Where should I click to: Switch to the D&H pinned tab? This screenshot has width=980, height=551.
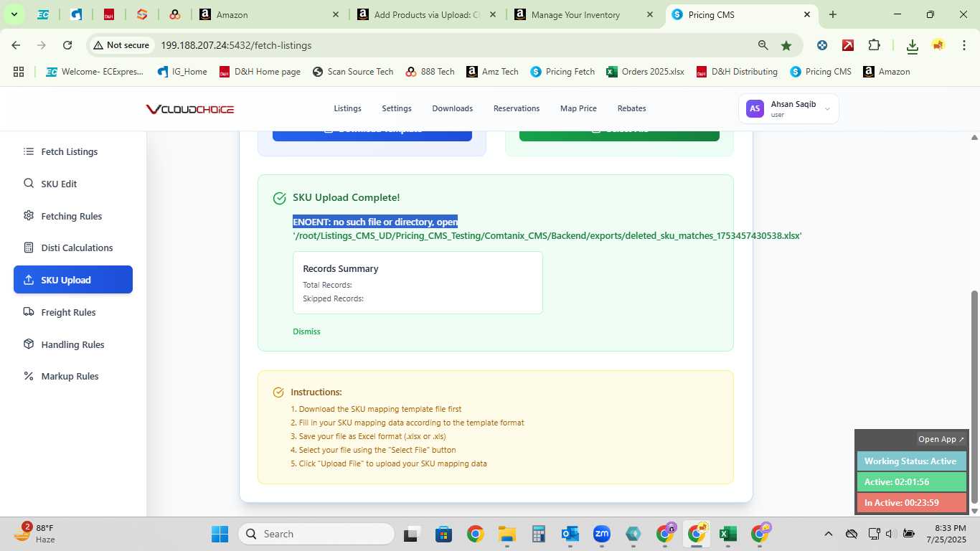click(108, 14)
